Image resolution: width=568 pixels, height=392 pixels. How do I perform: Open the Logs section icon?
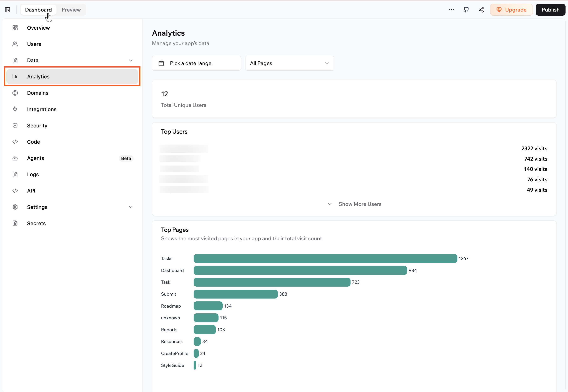(15, 174)
